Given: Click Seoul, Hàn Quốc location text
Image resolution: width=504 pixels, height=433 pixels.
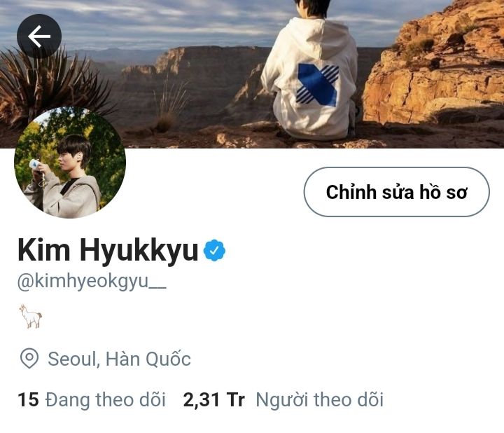Looking at the screenshot, I should click(x=119, y=359).
